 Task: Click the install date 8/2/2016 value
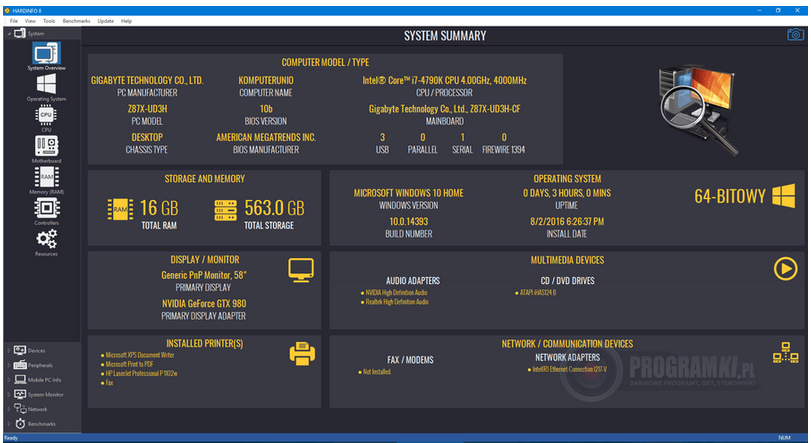(567, 221)
